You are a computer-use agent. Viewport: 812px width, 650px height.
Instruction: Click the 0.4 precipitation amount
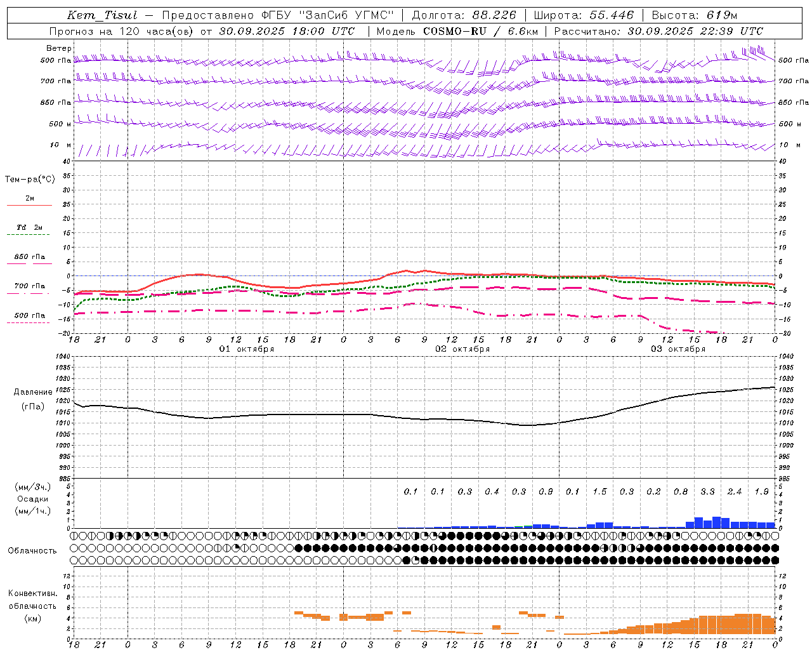point(492,492)
